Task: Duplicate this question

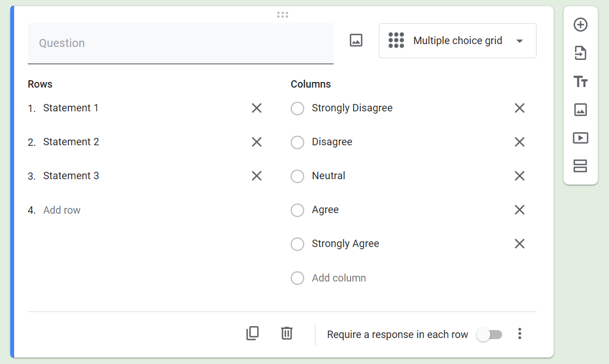Action: [253, 333]
